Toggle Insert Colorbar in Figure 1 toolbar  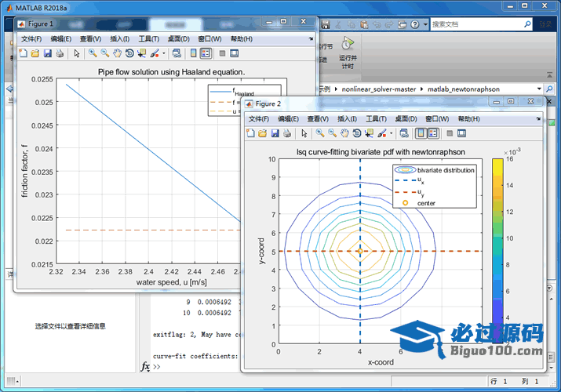coord(193,53)
